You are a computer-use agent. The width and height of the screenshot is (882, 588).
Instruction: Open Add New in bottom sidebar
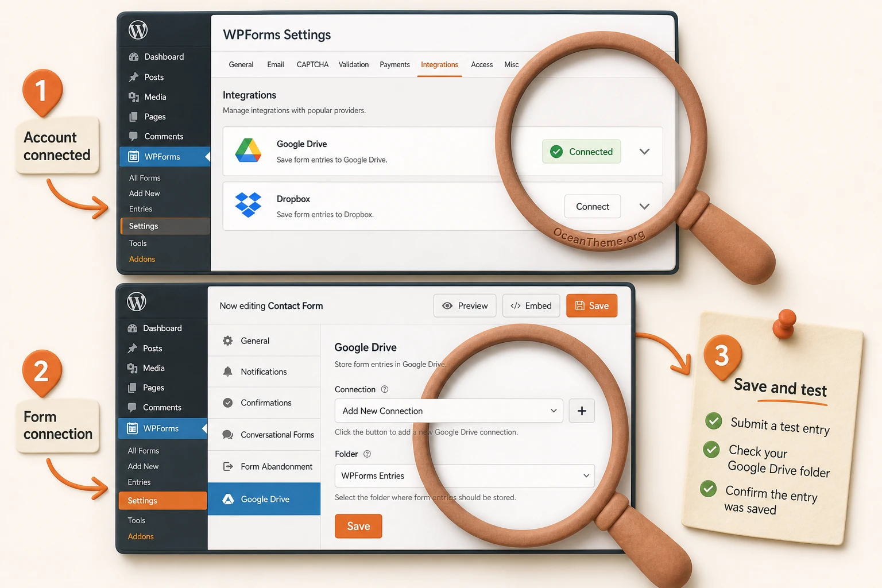click(144, 466)
